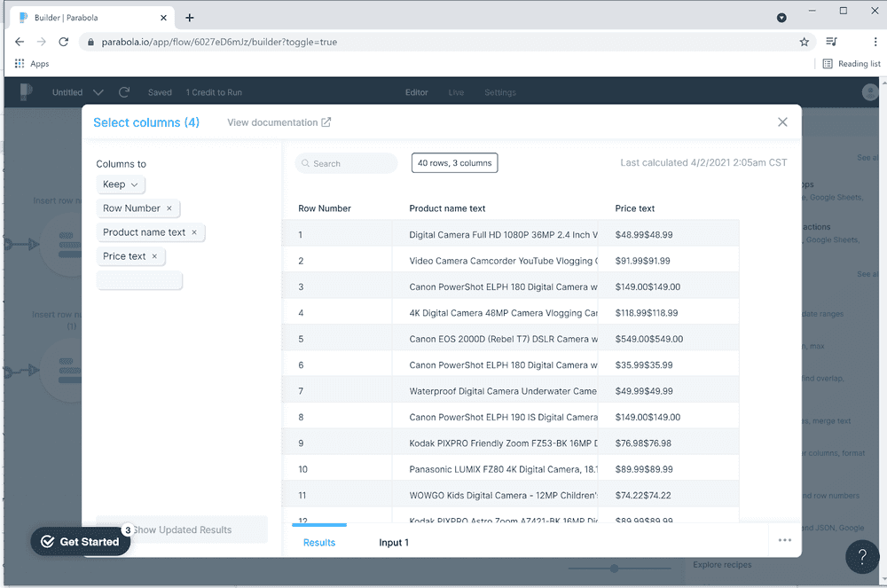Click the Row Number column header
Viewport: 887px width, 588px height.
pos(325,208)
